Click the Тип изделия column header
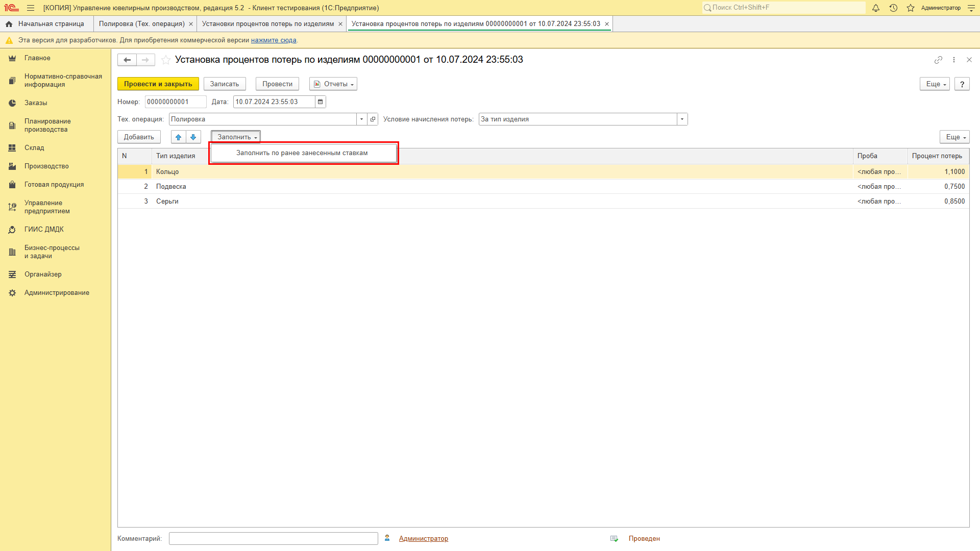Screen dimensions: 980x551 pyautogui.click(x=176, y=156)
